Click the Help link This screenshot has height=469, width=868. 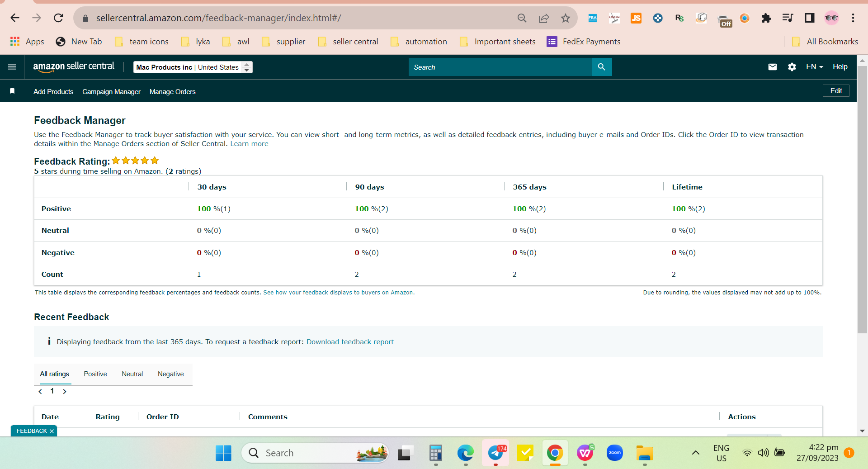[840, 67]
